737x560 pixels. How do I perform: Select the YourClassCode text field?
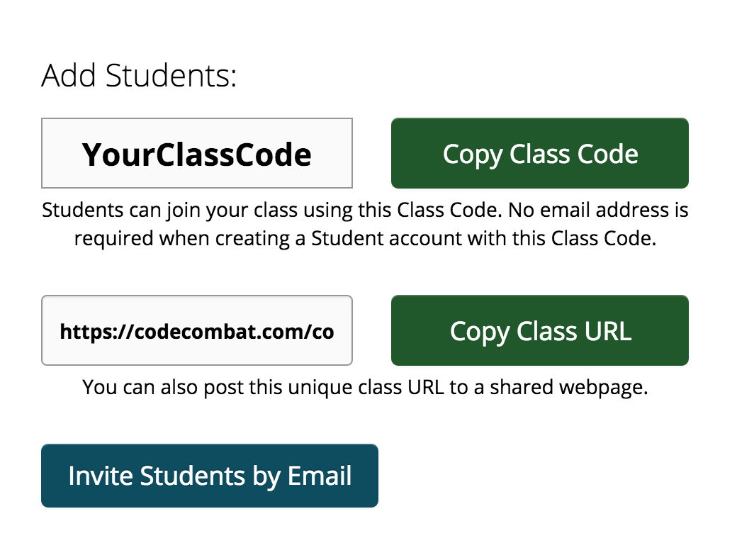pos(197,153)
